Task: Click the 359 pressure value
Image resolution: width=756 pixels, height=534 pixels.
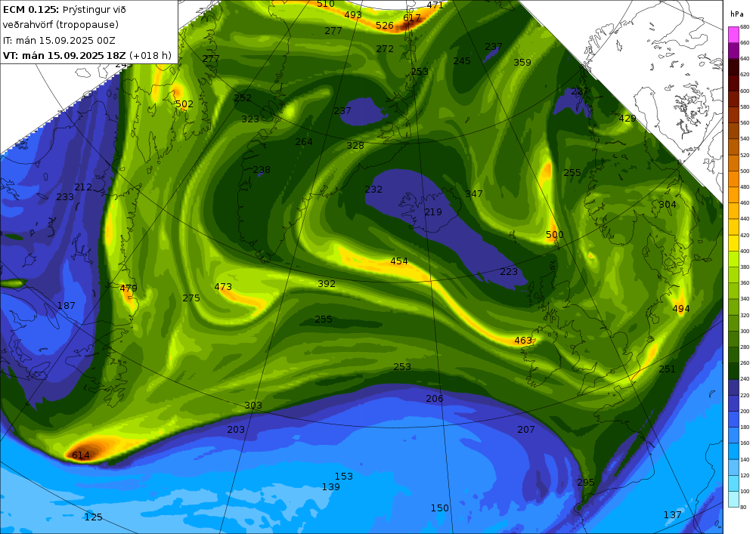Action: (x=522, y=63)
